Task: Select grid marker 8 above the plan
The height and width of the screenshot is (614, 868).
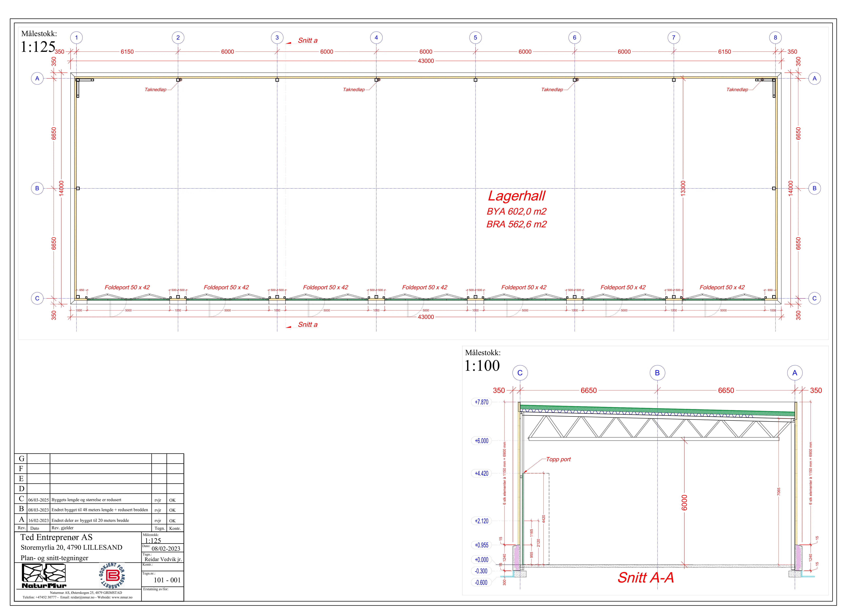Action: tap(775, 37)
